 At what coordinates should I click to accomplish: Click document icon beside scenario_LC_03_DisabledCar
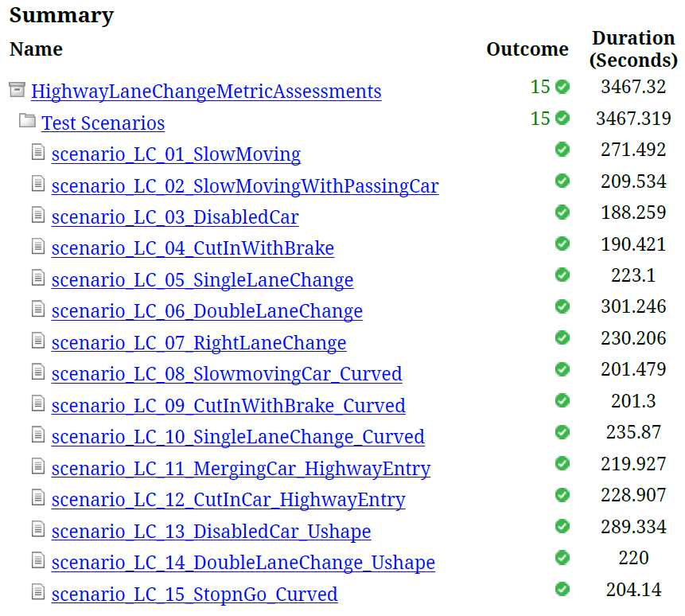point(38,215)
